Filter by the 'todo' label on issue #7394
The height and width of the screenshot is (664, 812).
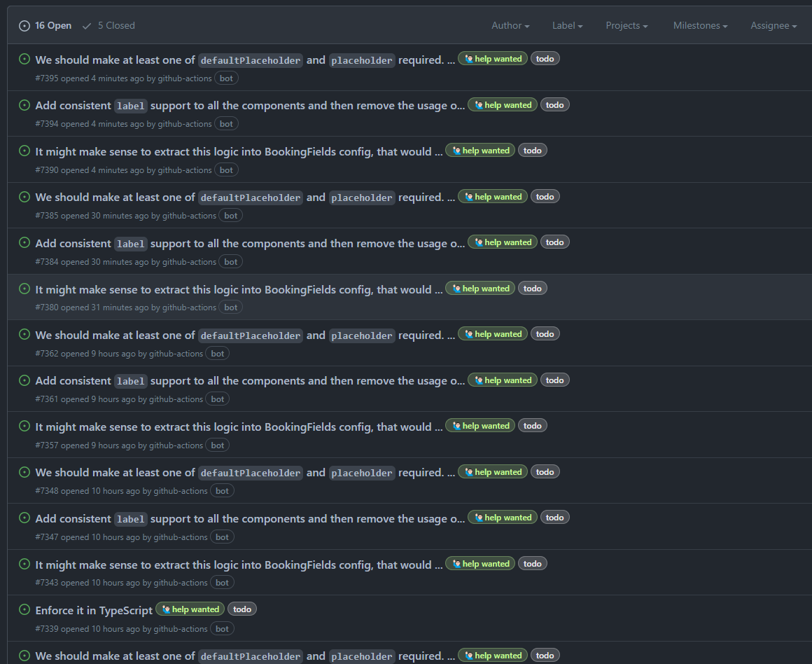coord(554,104)
